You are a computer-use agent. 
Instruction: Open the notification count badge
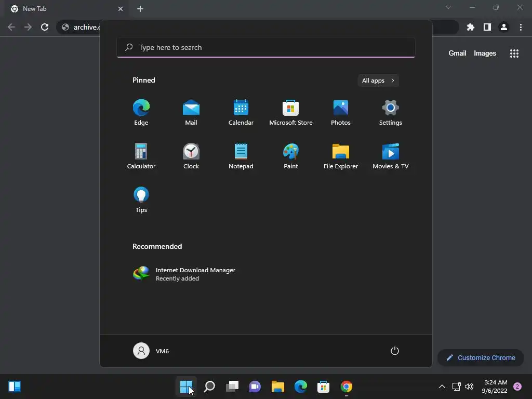click(517, 387)
